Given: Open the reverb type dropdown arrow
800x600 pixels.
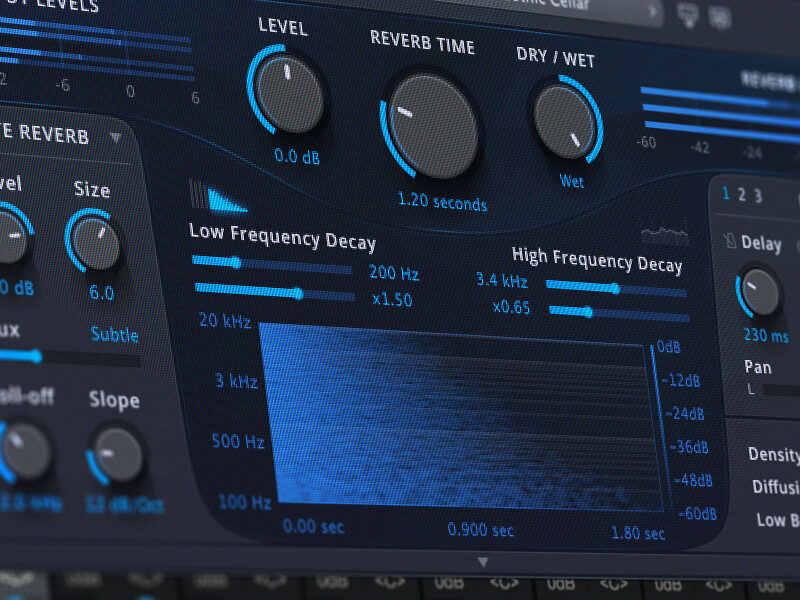Looking at the screenshot, I should pyautogui.click(x=116, y=137).
